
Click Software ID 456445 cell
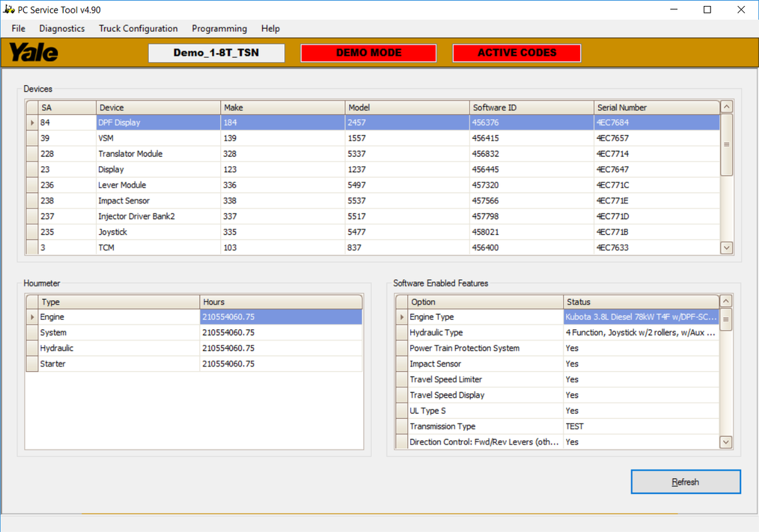click(x=531, y=170)
